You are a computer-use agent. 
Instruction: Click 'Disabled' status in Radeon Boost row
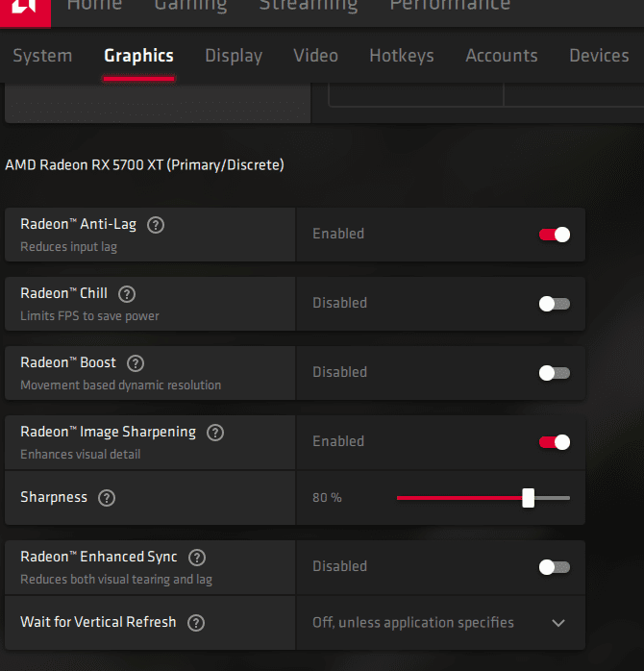(339, 372)
